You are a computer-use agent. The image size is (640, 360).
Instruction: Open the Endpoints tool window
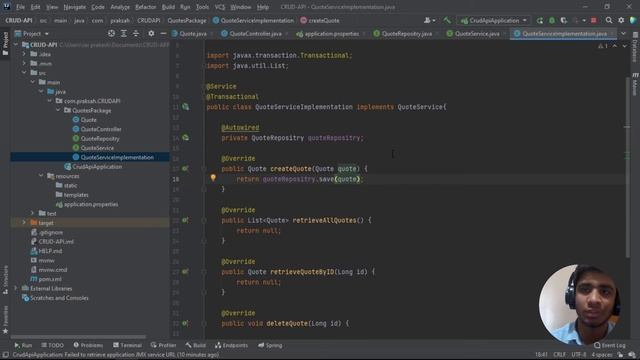[x=231, y=345]
